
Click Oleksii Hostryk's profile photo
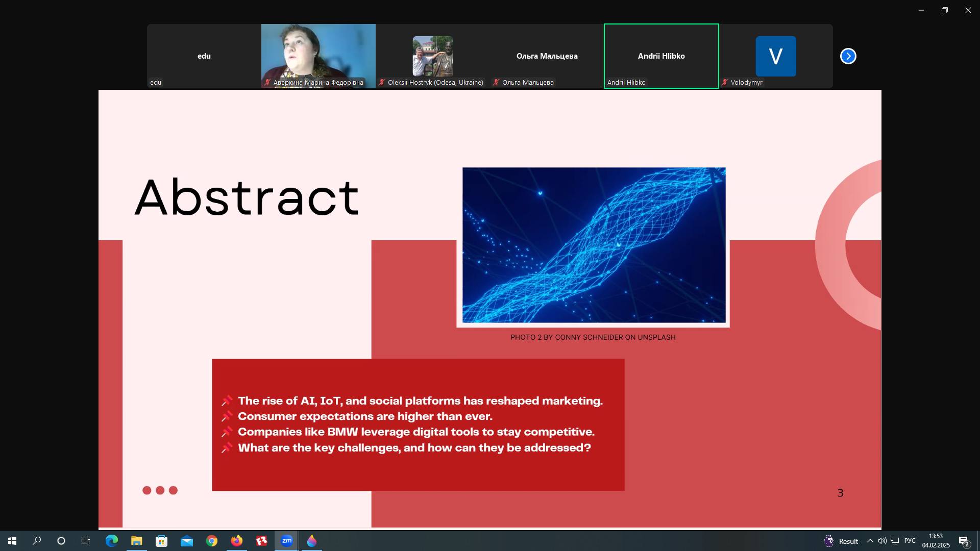(x=432, y=56)
